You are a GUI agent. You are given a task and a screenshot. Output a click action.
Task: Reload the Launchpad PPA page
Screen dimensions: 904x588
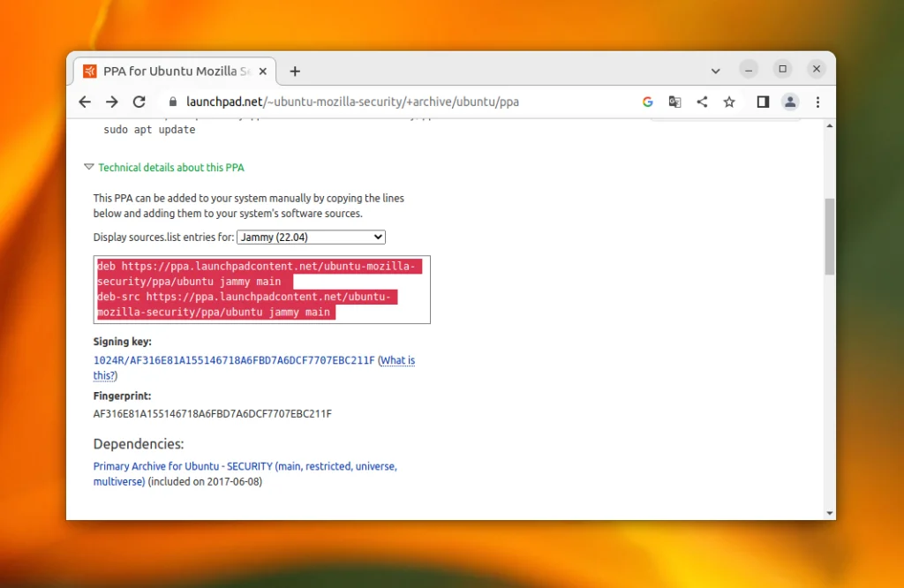[x=139, y=102]
